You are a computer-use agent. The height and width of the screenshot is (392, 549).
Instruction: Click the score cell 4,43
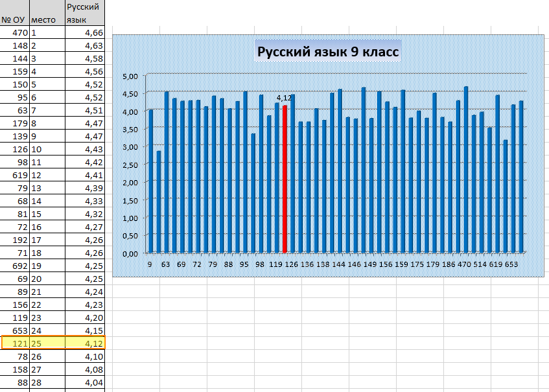click(x=85, y=149)
